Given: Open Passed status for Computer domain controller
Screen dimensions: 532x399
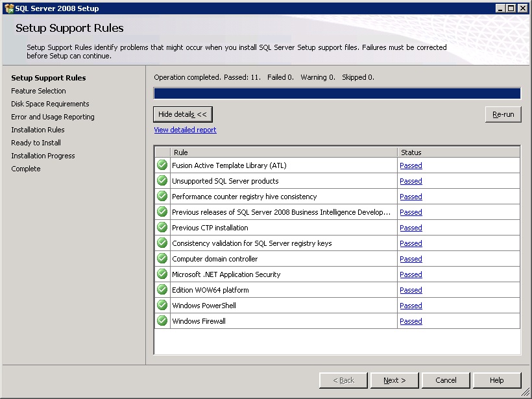Looking at the screenshot, I should point(411,260).
